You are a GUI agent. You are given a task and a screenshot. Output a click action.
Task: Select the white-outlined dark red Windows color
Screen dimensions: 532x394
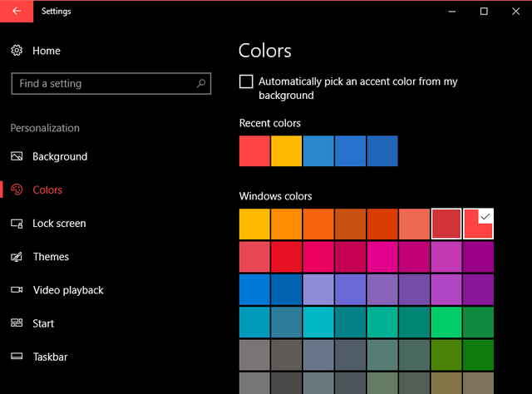[446, 224]
